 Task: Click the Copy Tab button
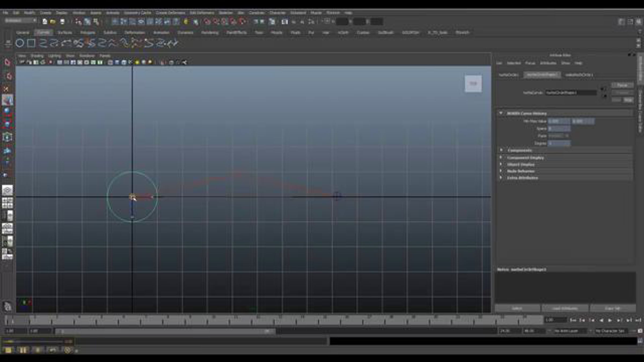[613, 308]
